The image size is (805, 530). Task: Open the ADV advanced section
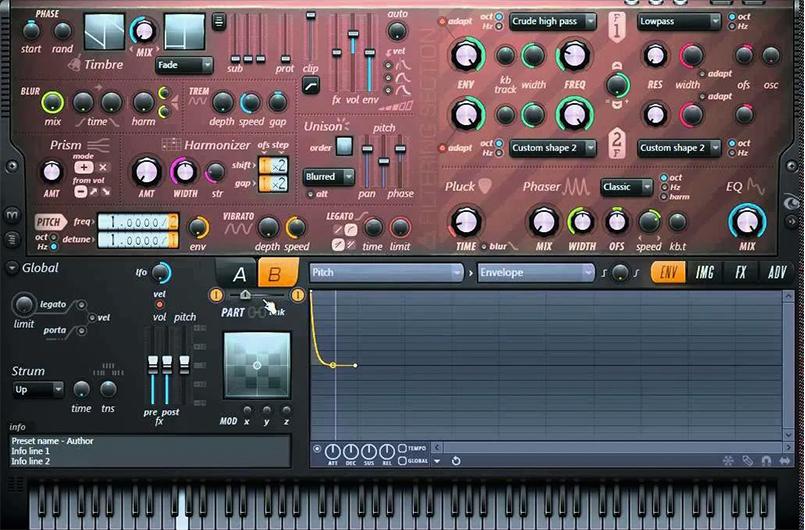point(777,272)
